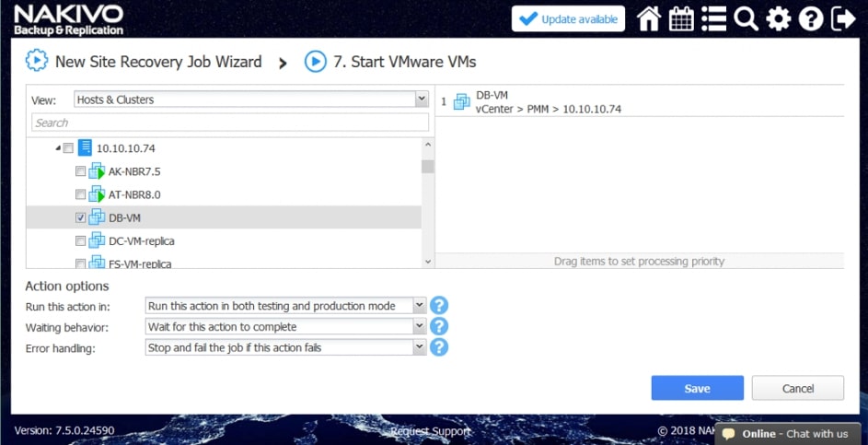Open help for Error handling

tap(438, 347)
